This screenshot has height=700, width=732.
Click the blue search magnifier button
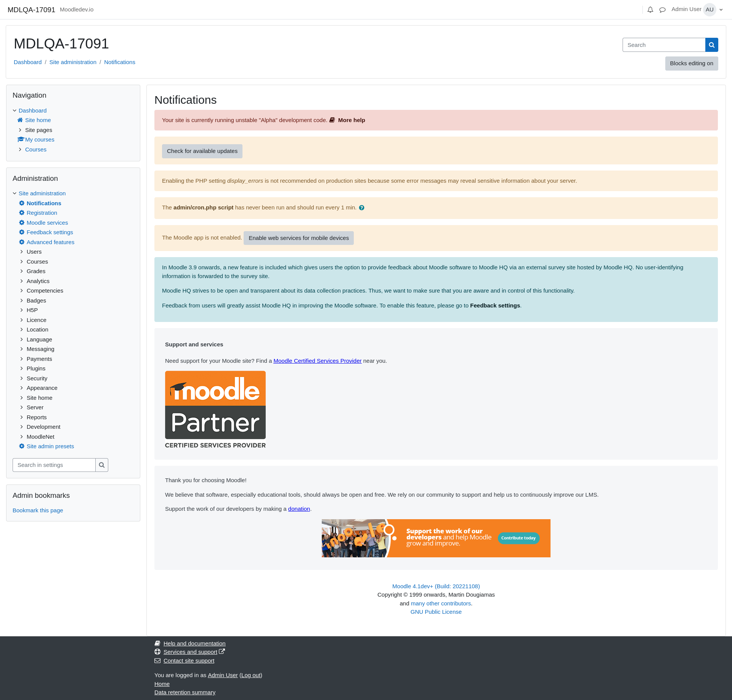[711, 45]
